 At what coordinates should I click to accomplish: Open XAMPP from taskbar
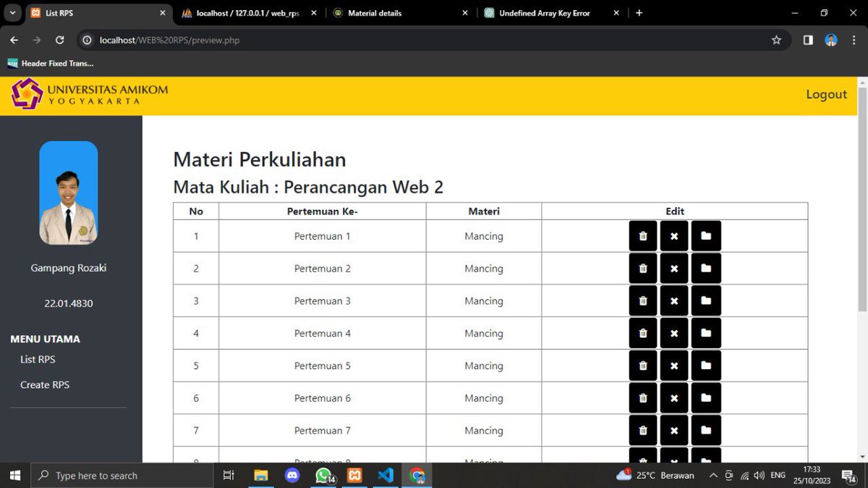(354, 475)
